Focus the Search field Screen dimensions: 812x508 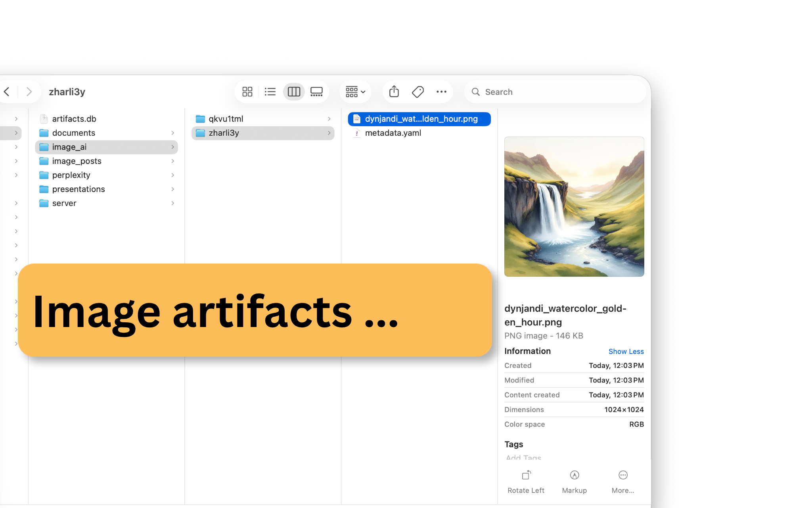(x=555, y=92)
